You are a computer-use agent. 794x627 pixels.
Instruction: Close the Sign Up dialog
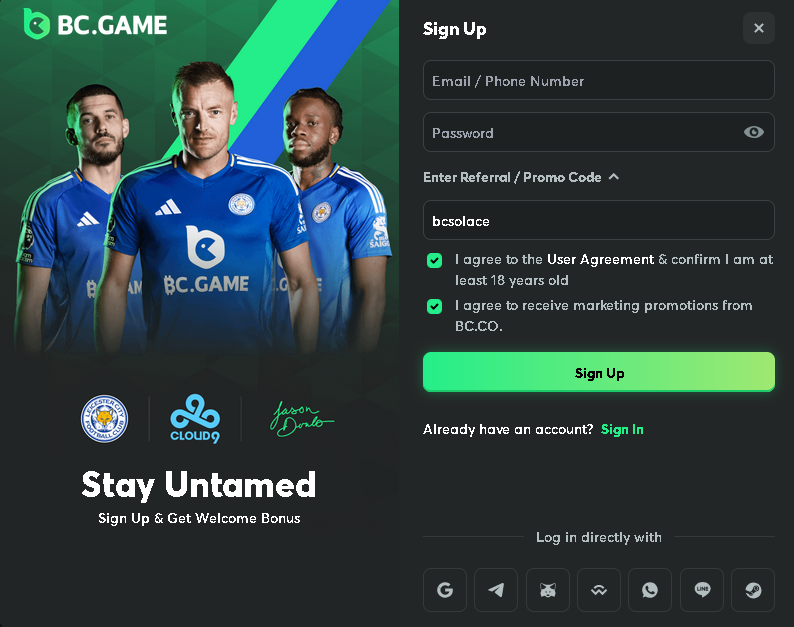tap(758, 28)
